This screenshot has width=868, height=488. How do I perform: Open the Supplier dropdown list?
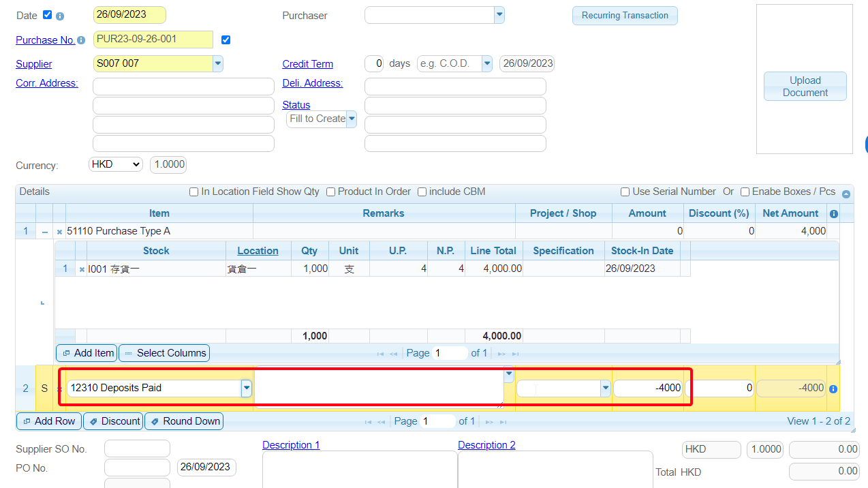coord(217,63)
